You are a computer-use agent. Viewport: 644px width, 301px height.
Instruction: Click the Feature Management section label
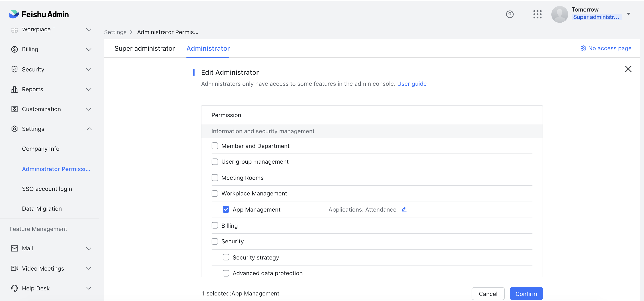pyautogui.click(x=38, y=229)
